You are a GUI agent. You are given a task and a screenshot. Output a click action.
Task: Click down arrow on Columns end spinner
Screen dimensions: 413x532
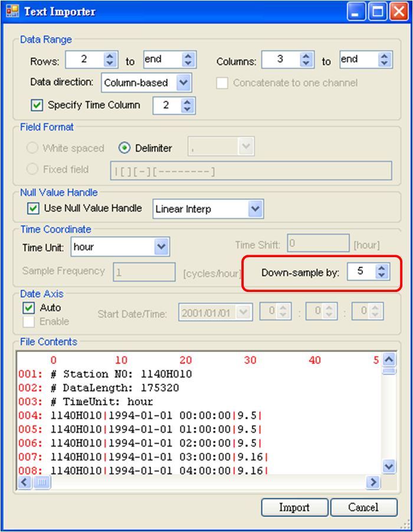click(385, 63)
